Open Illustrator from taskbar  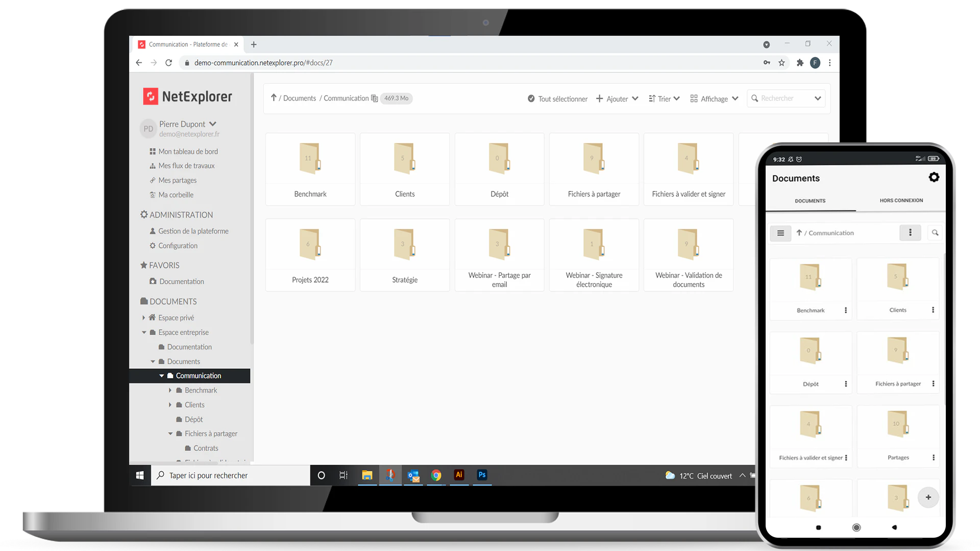pos(459,475)
